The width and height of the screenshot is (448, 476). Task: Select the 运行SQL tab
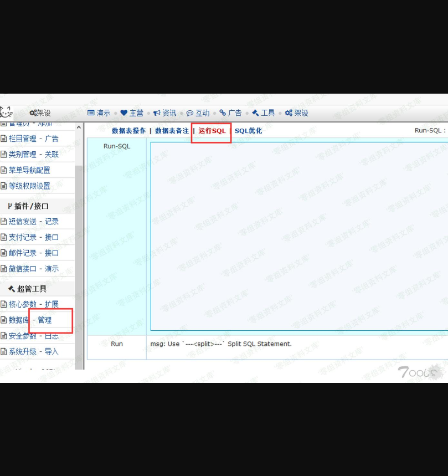tap(212, 131)
